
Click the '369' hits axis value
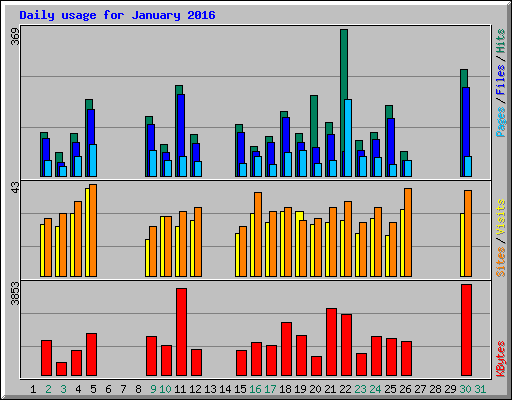tap(15, 36)
